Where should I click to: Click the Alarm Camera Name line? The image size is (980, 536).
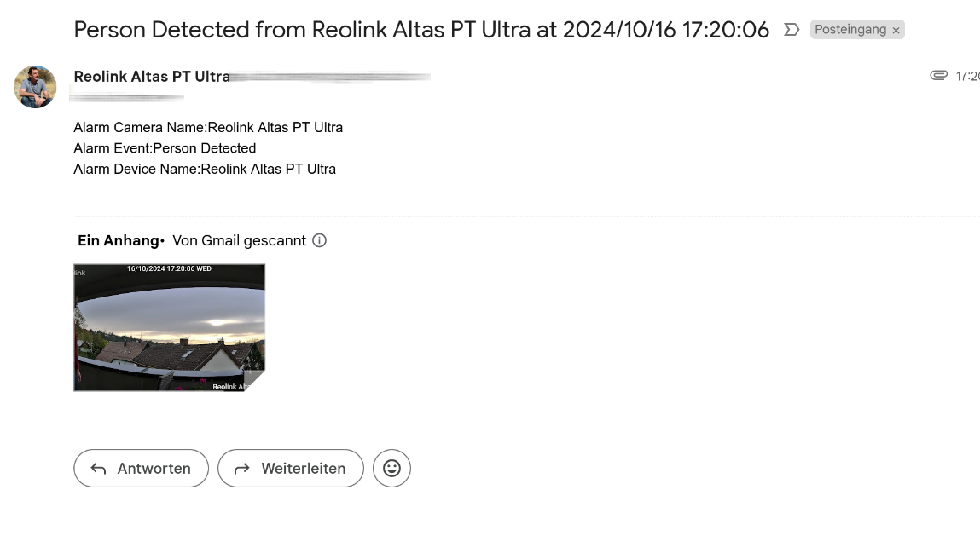click(x=208, y=128)
